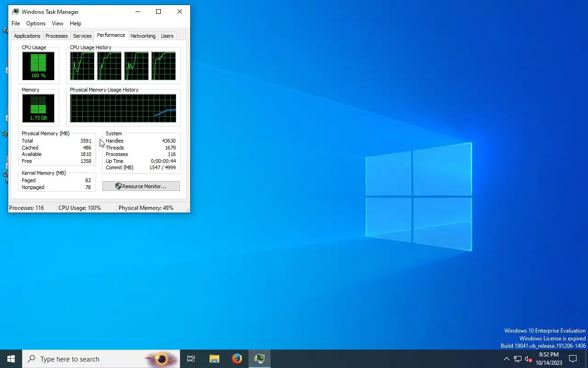Click the third CPU usage history graph
This screenshot has width=588, height=368.
point(136,66)
